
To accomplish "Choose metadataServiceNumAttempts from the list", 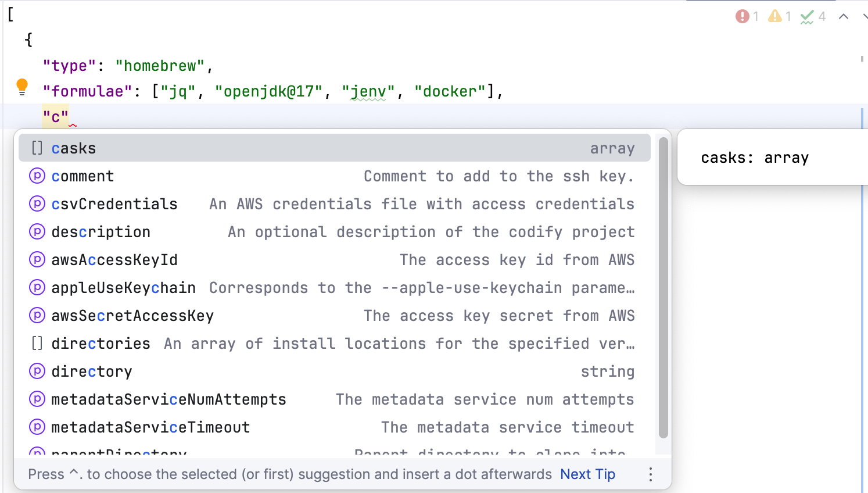I will coord(168,399).
